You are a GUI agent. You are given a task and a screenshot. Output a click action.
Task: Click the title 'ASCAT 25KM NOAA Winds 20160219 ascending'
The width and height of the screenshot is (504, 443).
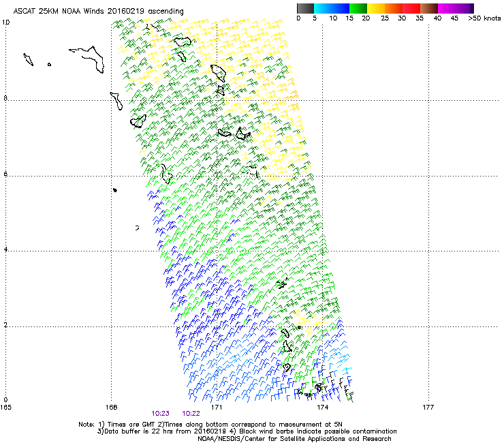coord(98,12)
